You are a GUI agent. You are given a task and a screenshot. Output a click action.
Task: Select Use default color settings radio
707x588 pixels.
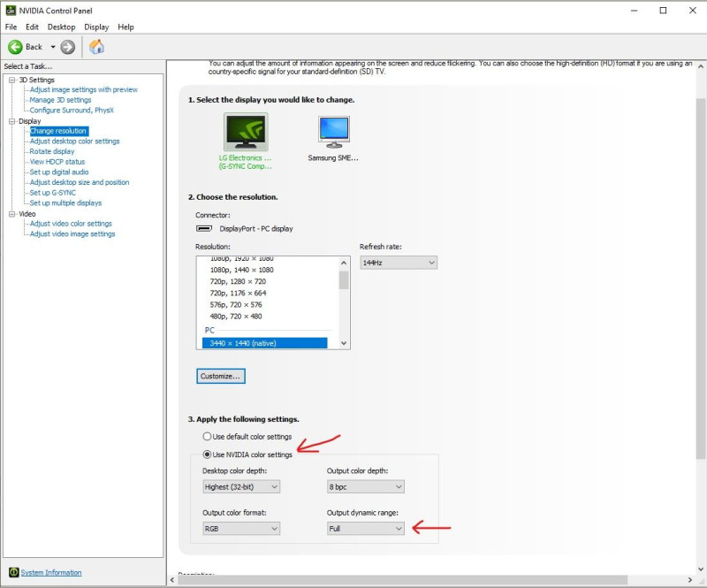point(207,437)
